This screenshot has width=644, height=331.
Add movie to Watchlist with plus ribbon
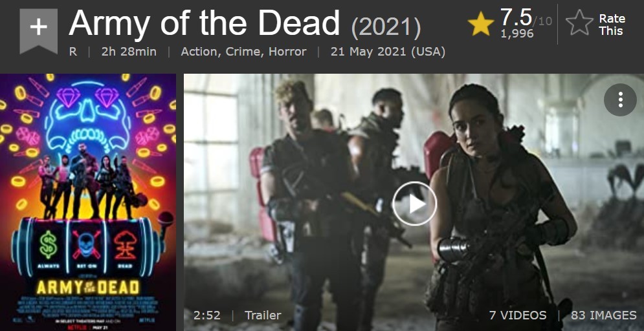tap(39, 31)
